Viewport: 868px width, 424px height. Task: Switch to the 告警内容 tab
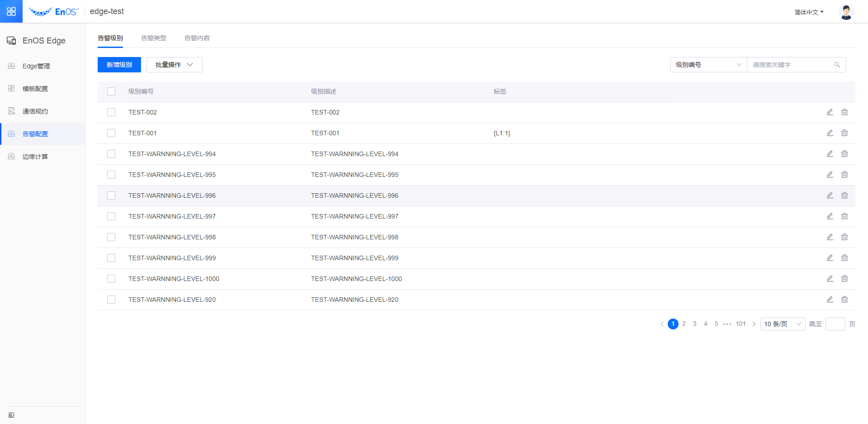pyautogui.click(x=197, y=38)
